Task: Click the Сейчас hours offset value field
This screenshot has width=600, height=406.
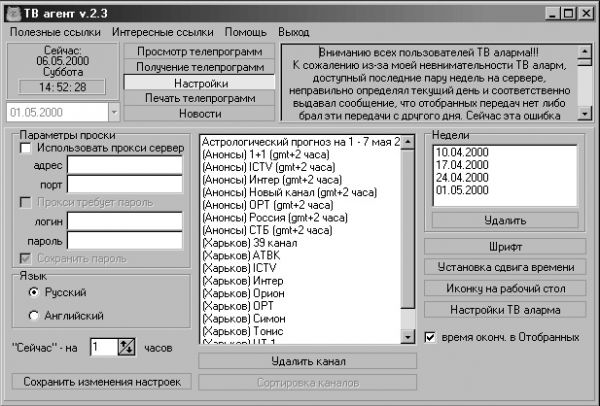Action: (x=104, y=347)
